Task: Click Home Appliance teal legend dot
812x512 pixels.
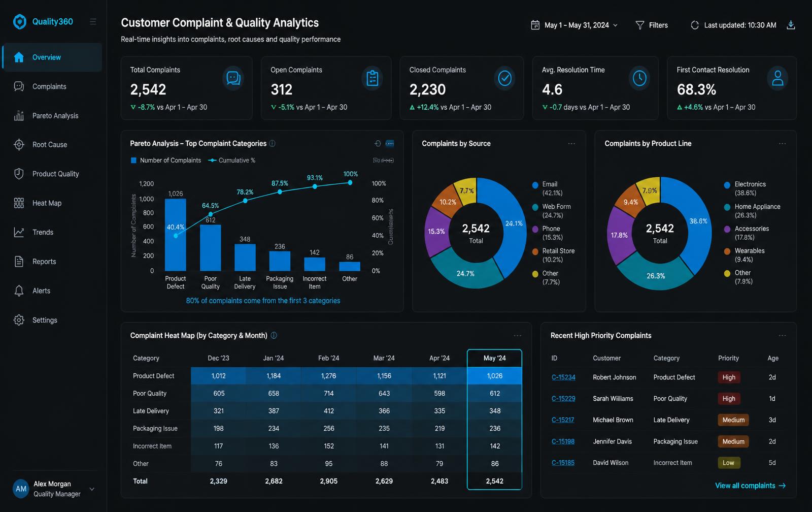Action: [x=727, y=207]
